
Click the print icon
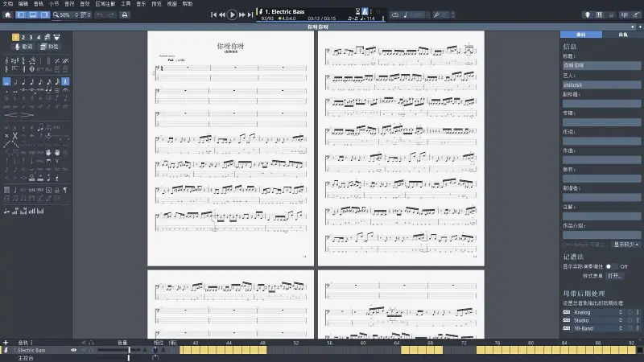point(125,14)
